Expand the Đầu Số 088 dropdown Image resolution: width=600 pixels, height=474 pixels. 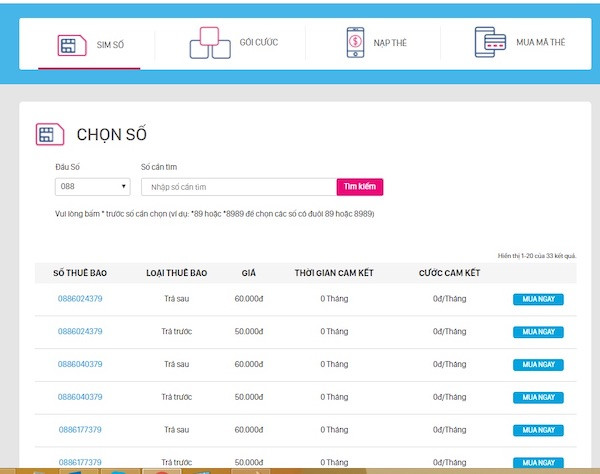(93, 187)
